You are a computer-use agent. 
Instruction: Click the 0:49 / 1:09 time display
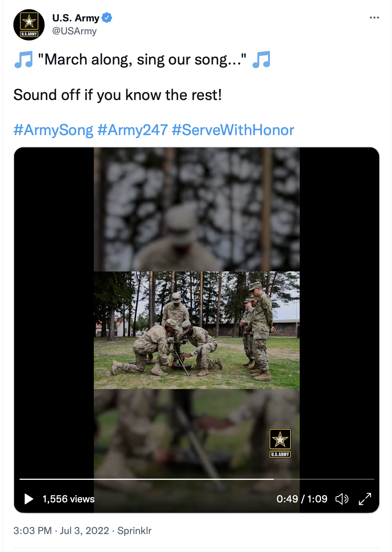[302, 499]
